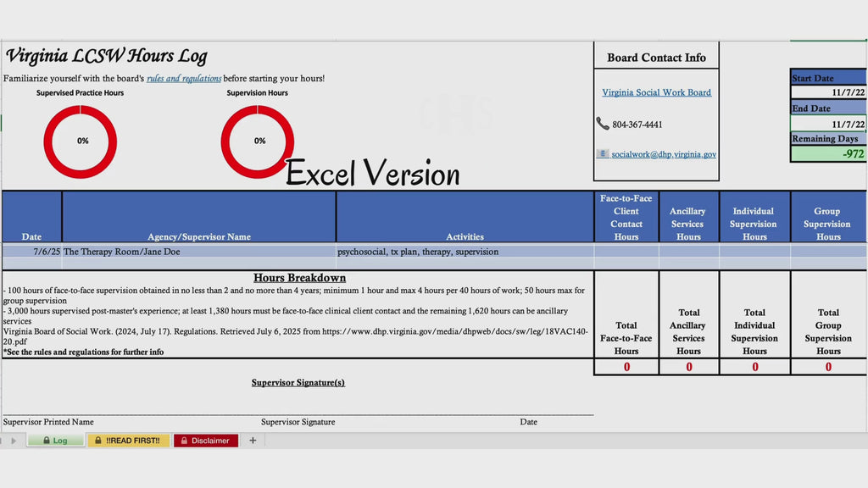Select the Start Date value cell

coord(829,92)
